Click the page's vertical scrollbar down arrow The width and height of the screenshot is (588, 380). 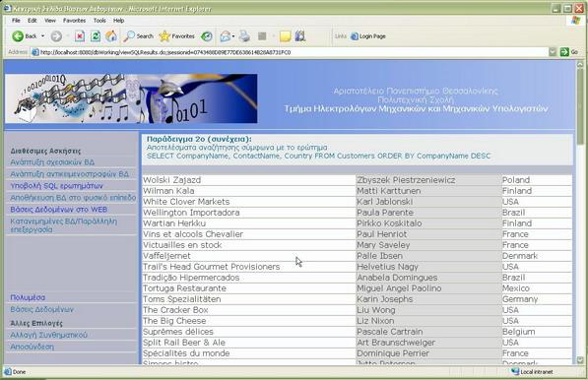(x=580, y=360)
